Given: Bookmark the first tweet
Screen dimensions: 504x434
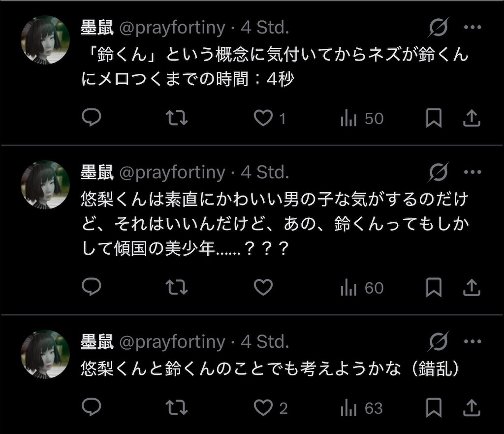Looking at the screenshot, I should (434, 118).
